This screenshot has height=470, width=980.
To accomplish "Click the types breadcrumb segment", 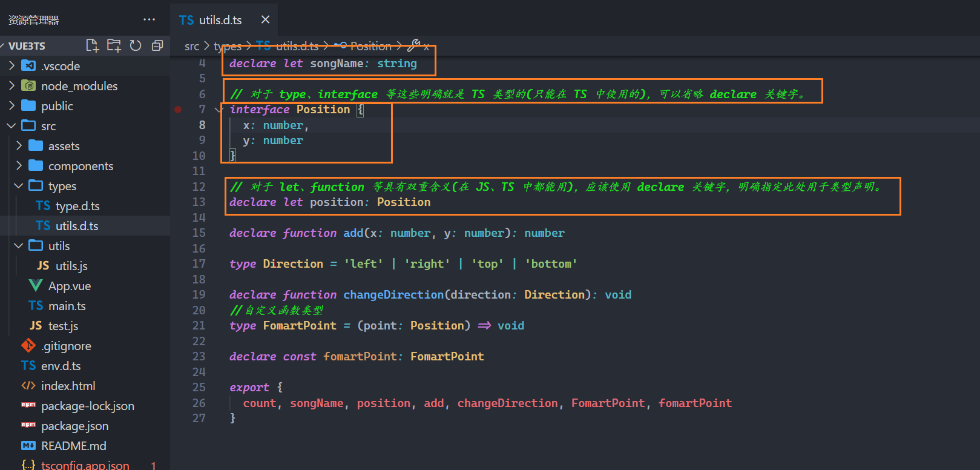I will (228, 47).
